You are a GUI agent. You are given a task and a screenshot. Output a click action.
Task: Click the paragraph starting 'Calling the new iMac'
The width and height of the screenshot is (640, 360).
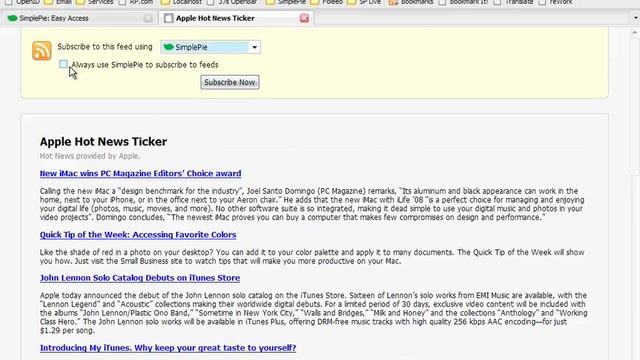click(x=312, y=204)
